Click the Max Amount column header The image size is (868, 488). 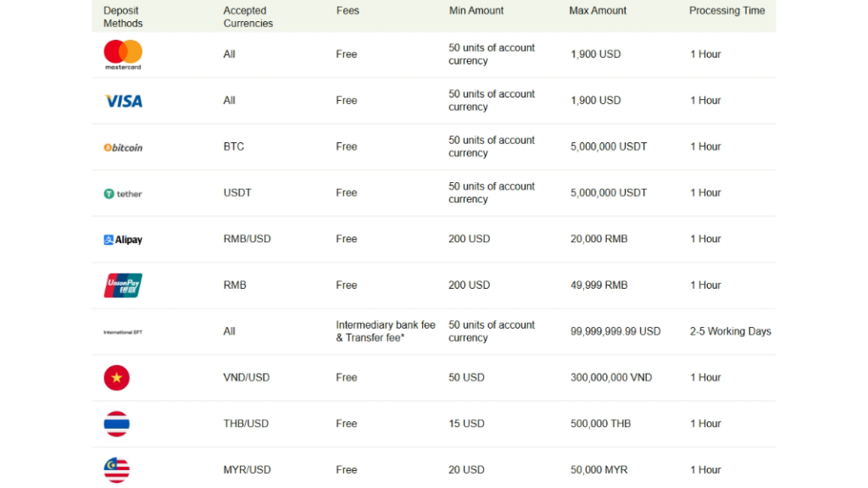coord(598,11)
